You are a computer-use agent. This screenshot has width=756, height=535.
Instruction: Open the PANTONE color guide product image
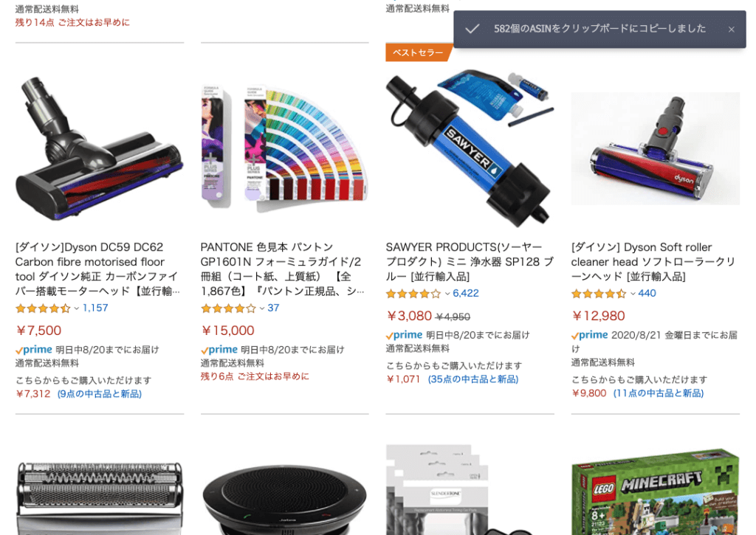284,149
